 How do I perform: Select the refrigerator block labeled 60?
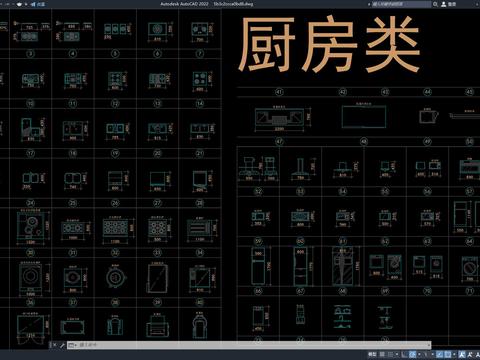point(303,266)
